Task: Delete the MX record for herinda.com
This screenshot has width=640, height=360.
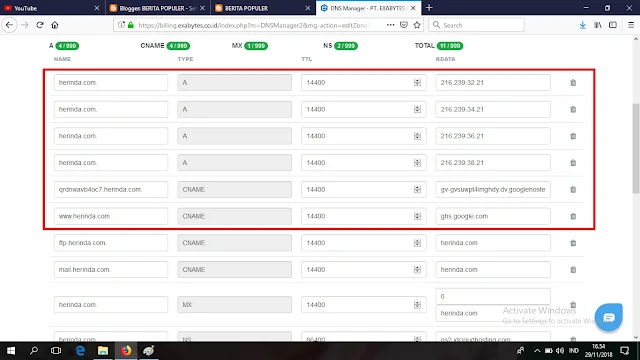Action: [x=573, y=305]
